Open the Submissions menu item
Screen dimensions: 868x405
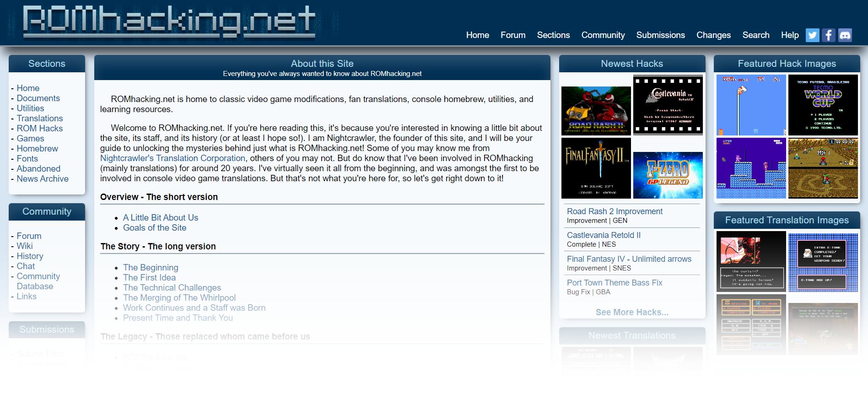[660, 35]
